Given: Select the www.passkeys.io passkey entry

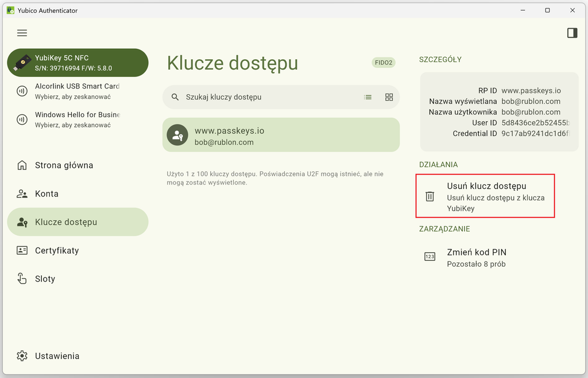Looking at the screenshot, I should click(x=281, y=135).
